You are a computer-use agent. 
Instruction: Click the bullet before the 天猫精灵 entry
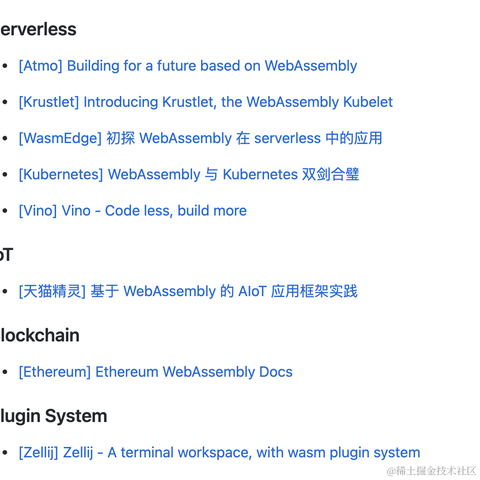(x=5, y=291)
